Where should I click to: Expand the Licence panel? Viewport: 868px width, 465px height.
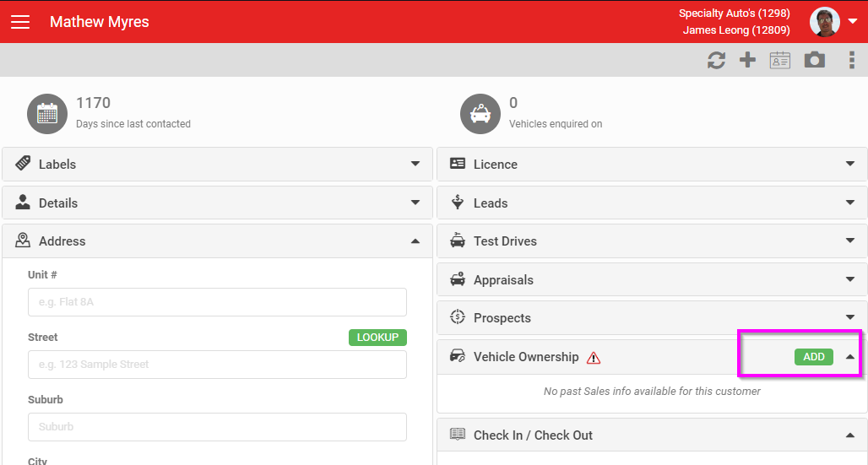[x=652, y=164]
